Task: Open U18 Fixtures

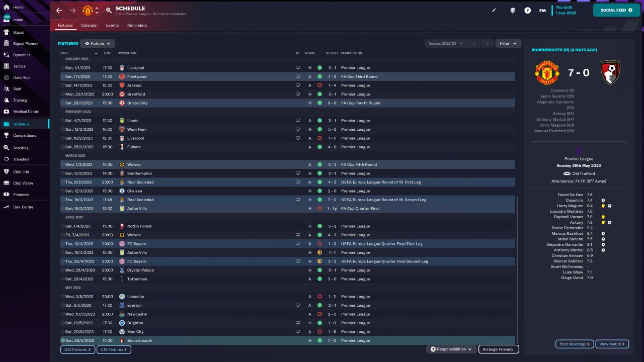Action: [114, 349]
